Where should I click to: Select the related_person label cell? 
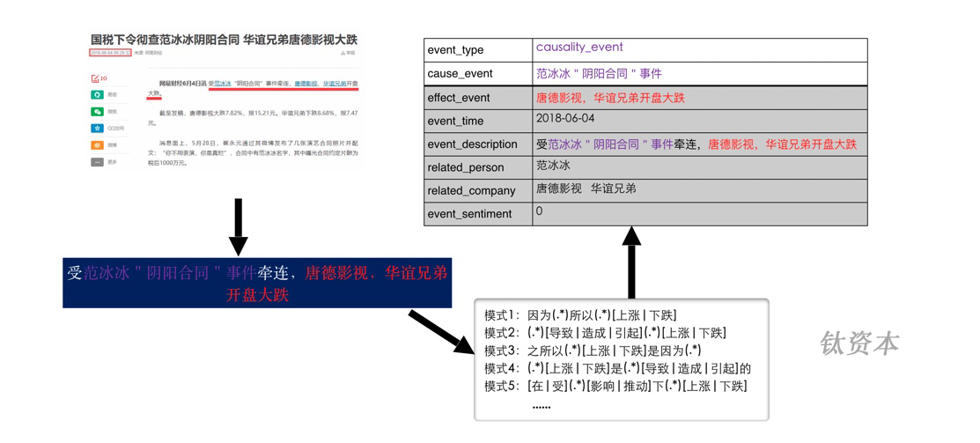(x=477, y=167)
